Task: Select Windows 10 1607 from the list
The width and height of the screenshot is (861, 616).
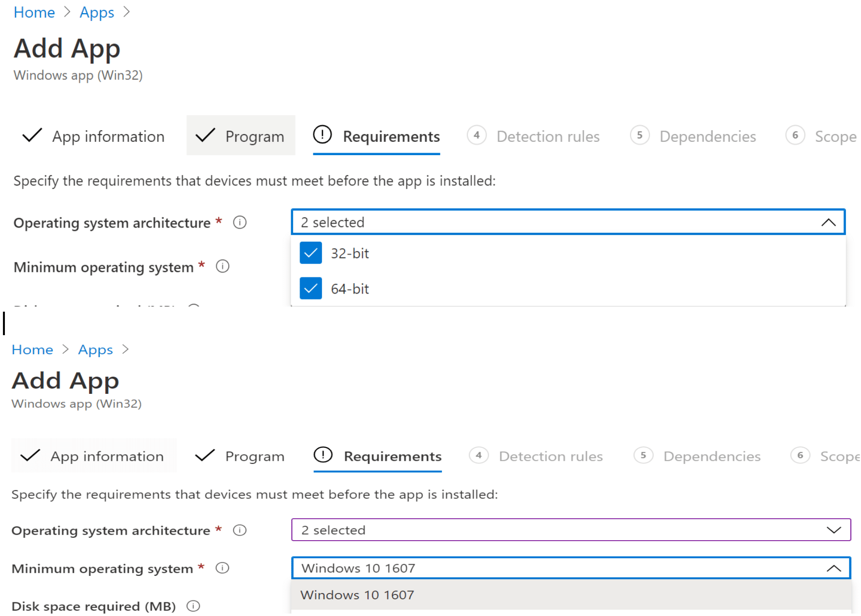Action: (x=357, y=595)
